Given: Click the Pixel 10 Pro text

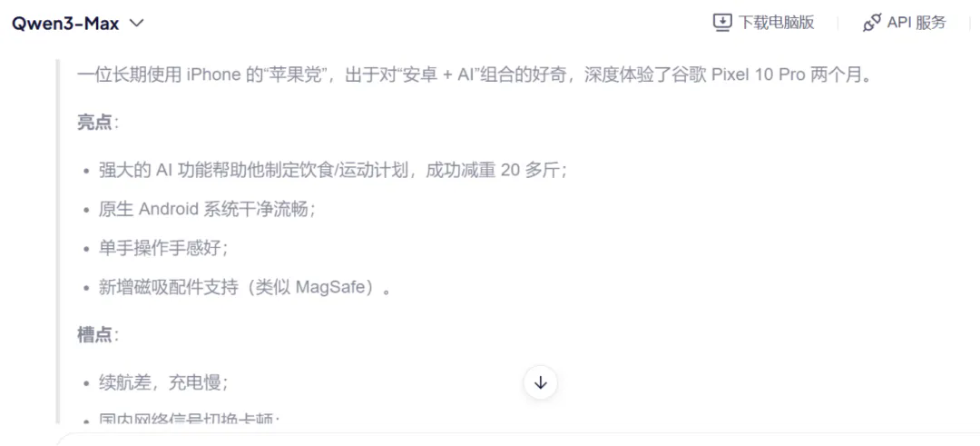Looking at the screenshot, I should [759, 75].
